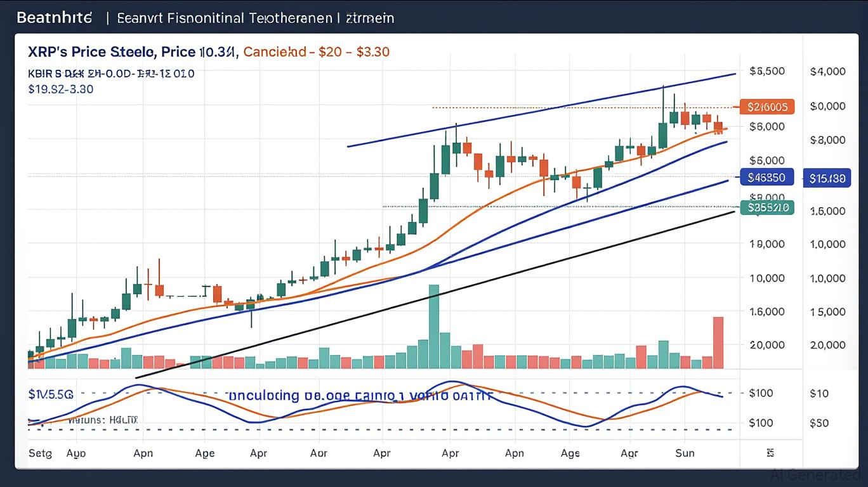Click the $4,000 label on far-right axis

tap(827, 72)
